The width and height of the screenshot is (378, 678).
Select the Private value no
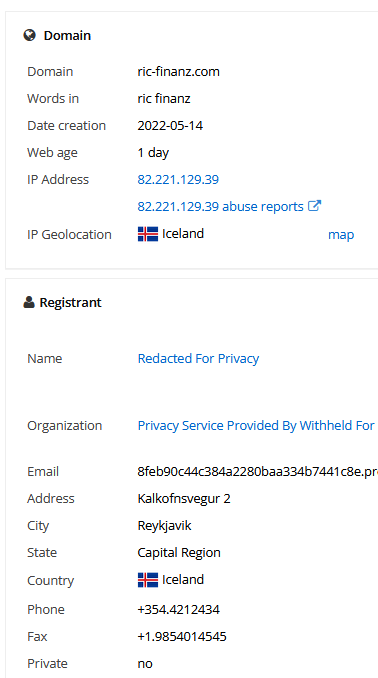pyautogui.click(x=145, y=664)
